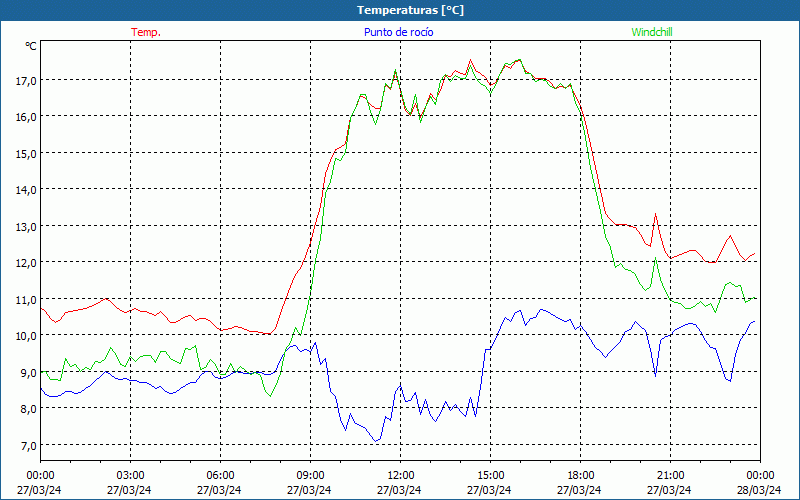
Task: Click the 12,0 Y-axis value
Action: tap(27, 263)
